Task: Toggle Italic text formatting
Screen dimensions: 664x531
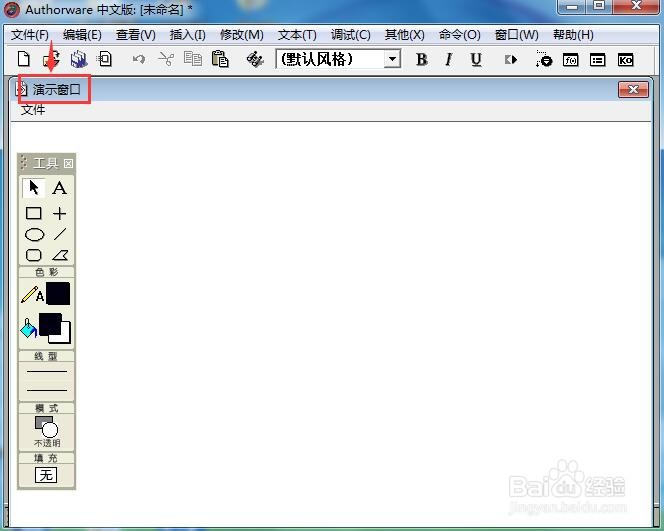Action: [x=448, y=60]
